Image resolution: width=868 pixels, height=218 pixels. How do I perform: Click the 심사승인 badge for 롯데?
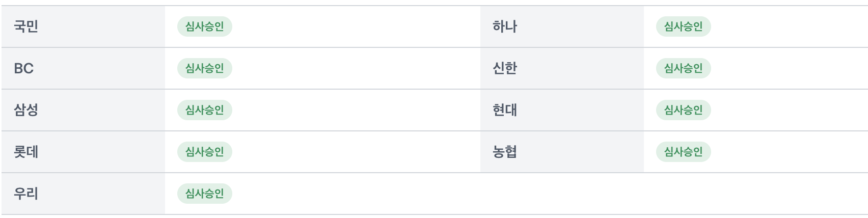pos(204,152)
